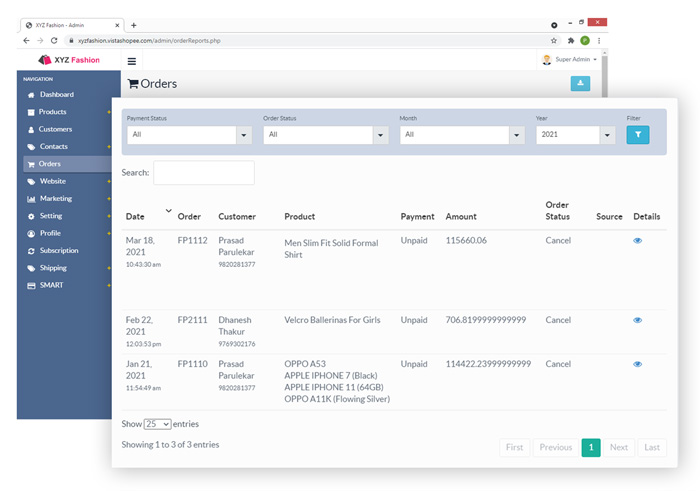Open the Order Status dropdown
The width and height of the screenshot is (700, 491).
coord(325,135)
